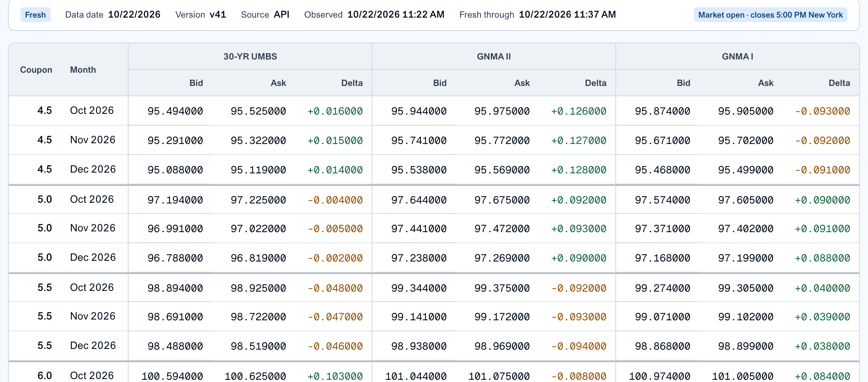Select GNMA I bid 97.168000
Screen dimensions: 868x382
click(x=663, y=258)
